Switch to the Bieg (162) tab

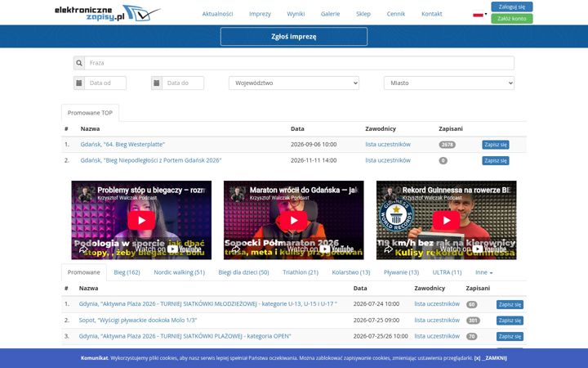[127, 272]
